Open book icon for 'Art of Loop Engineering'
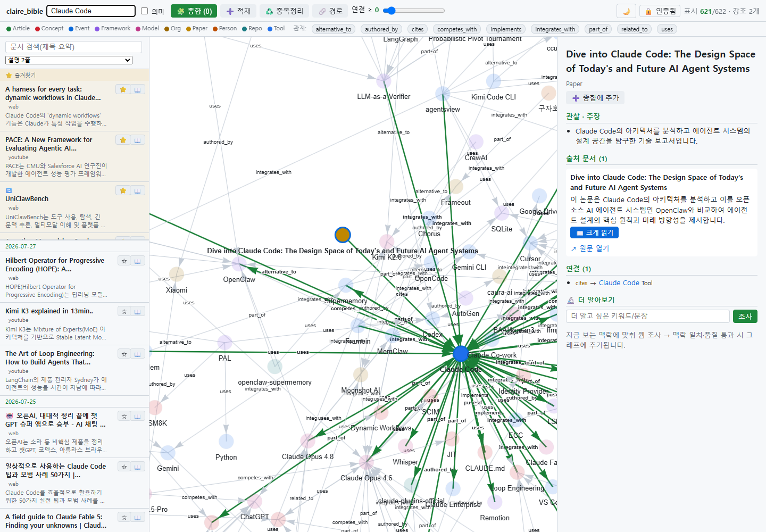This screenshot has height=532, width=766. [x=138, y=354]
